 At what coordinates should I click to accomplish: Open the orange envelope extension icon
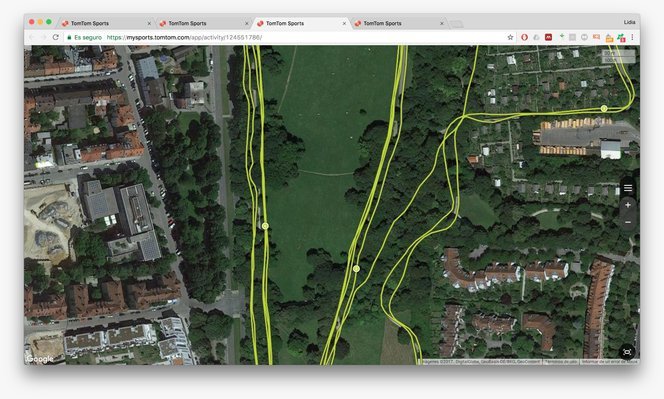tap(596, 37)
